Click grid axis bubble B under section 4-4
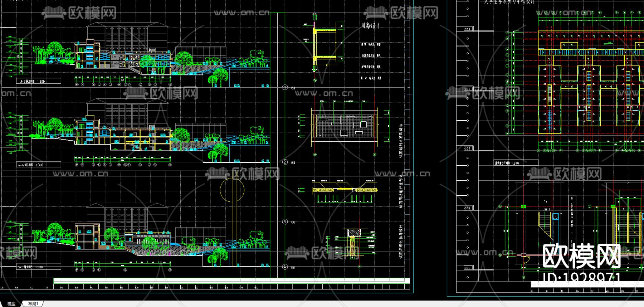 pyautogui.click(x=170, y=165)
